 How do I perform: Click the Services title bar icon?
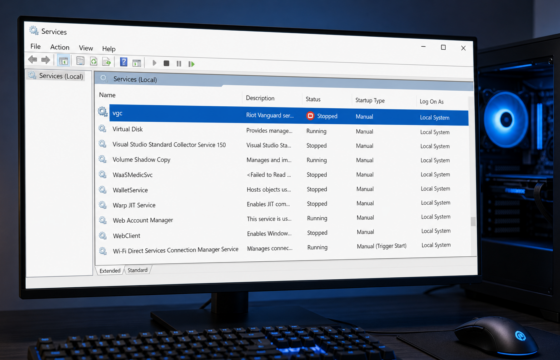pyautogui.click(x=34, y=30)
